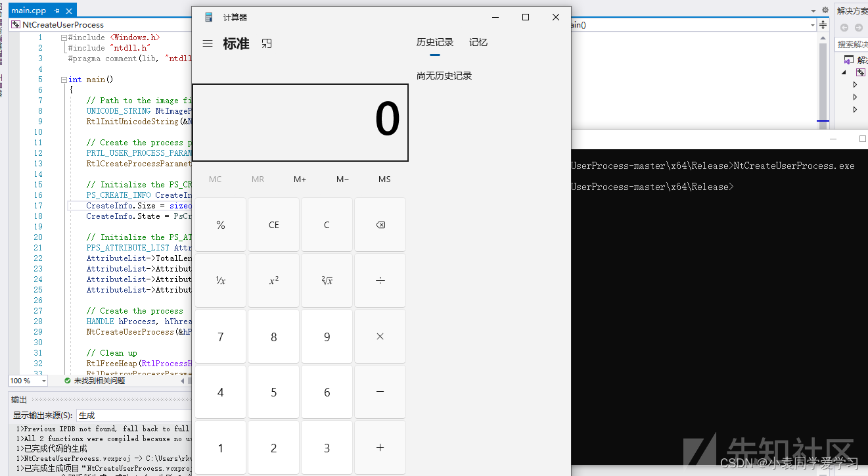Expand the first child node under project
Image resolution: width=868 pixels, height=476 pixels.
(855, 85)
